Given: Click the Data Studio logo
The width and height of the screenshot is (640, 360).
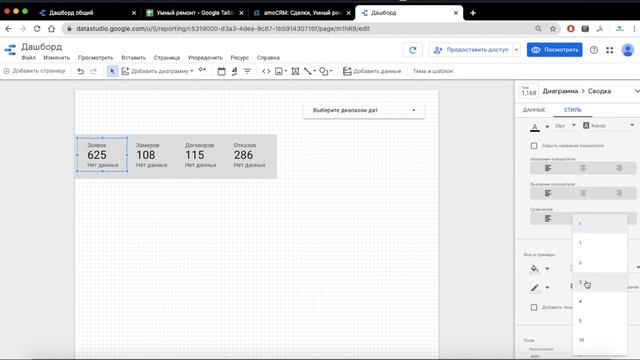Looking at the screenshot, I should coord(10,50).
